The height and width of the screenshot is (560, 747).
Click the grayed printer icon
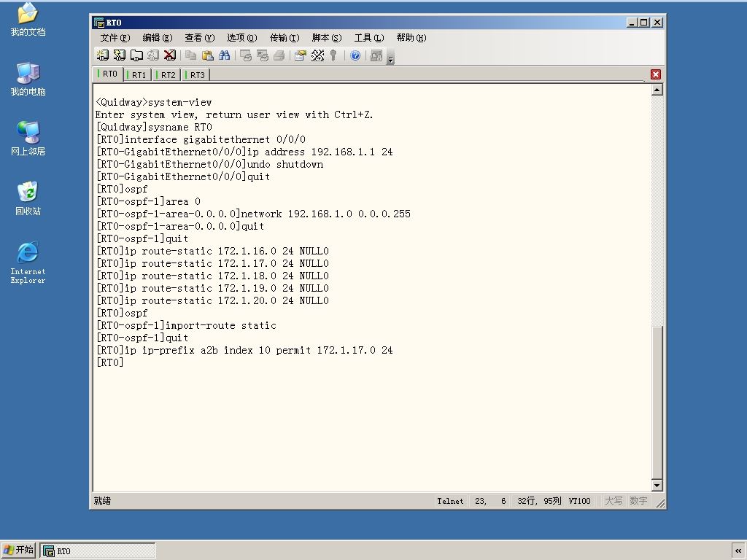279,55
